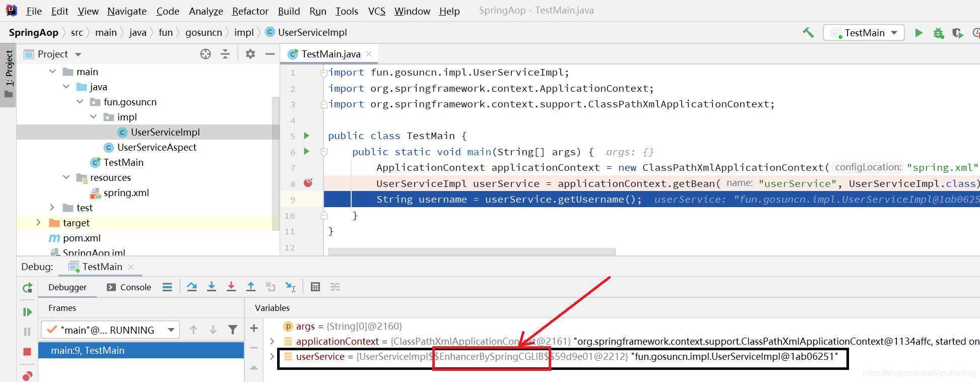The image size is (980, 382).
Task: Select pom.xml in project tree
Action: tap(82, 238)
